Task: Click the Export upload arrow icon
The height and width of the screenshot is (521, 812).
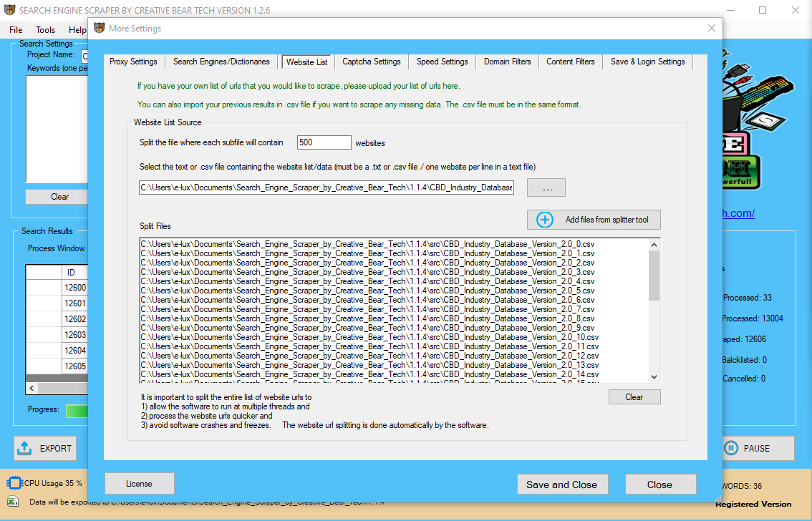Action: point(25,448)
